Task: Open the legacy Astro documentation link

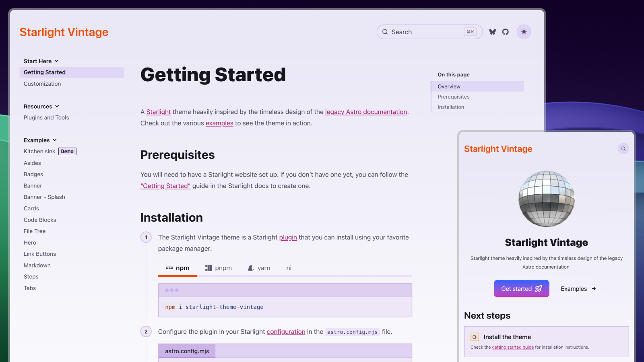Action: click(366, 112)
